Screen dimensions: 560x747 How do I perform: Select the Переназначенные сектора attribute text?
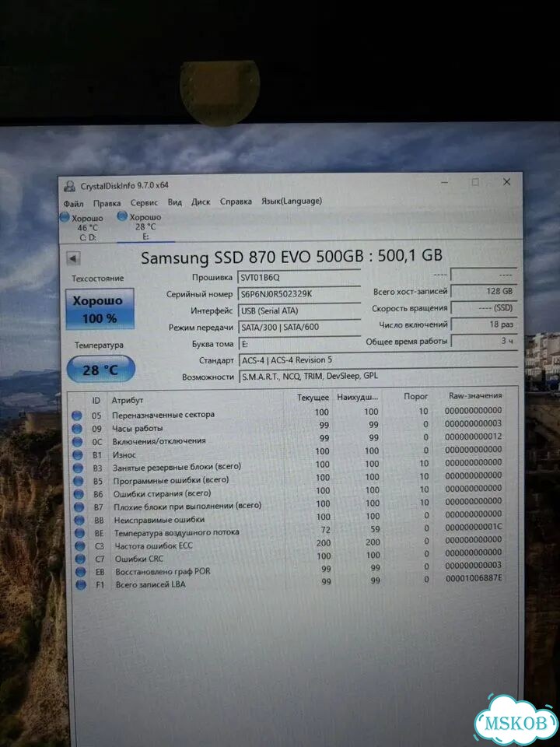(163, 415)
